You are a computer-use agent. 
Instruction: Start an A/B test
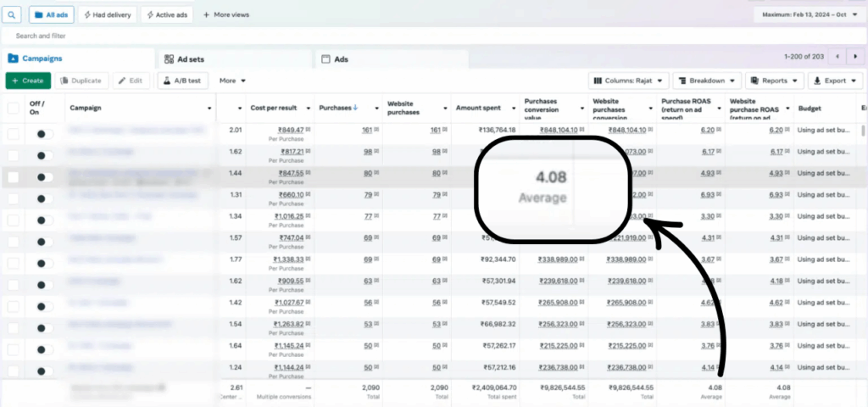point(183,81)
